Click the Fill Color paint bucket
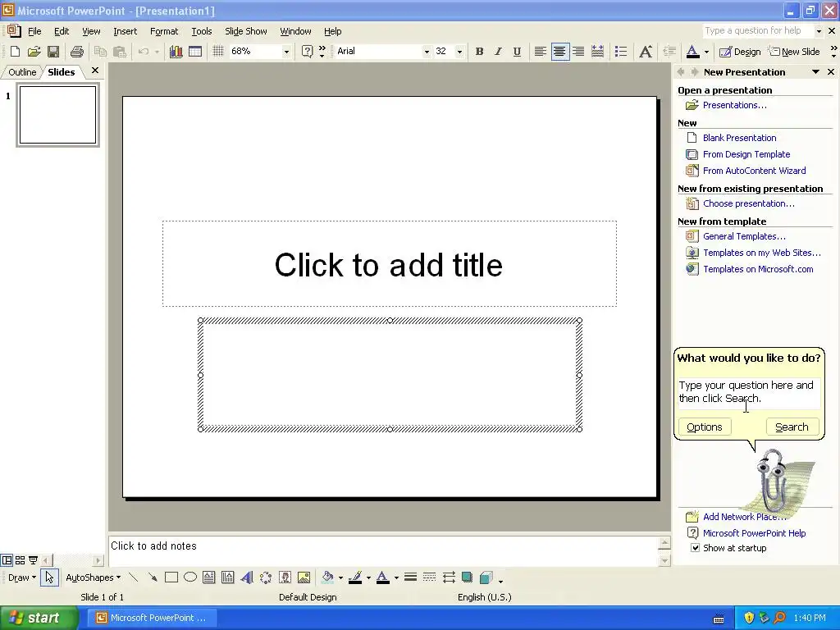The height and width of the screenshot is (630, 840). click(327, 577)
